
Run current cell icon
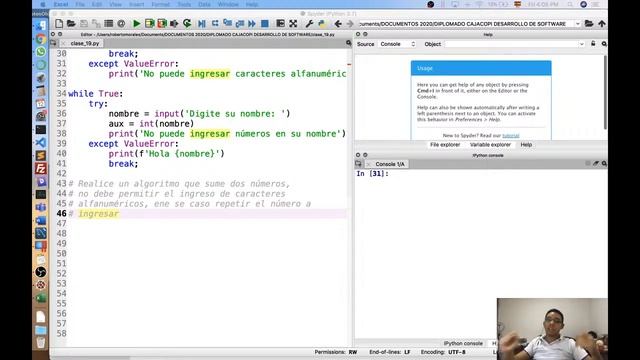[x=149, y=24]
